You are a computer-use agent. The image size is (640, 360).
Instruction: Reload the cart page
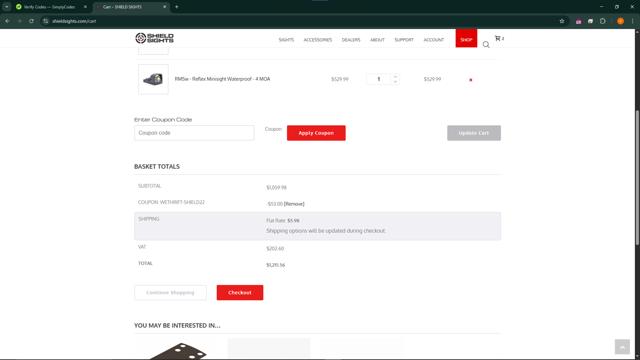31,21
